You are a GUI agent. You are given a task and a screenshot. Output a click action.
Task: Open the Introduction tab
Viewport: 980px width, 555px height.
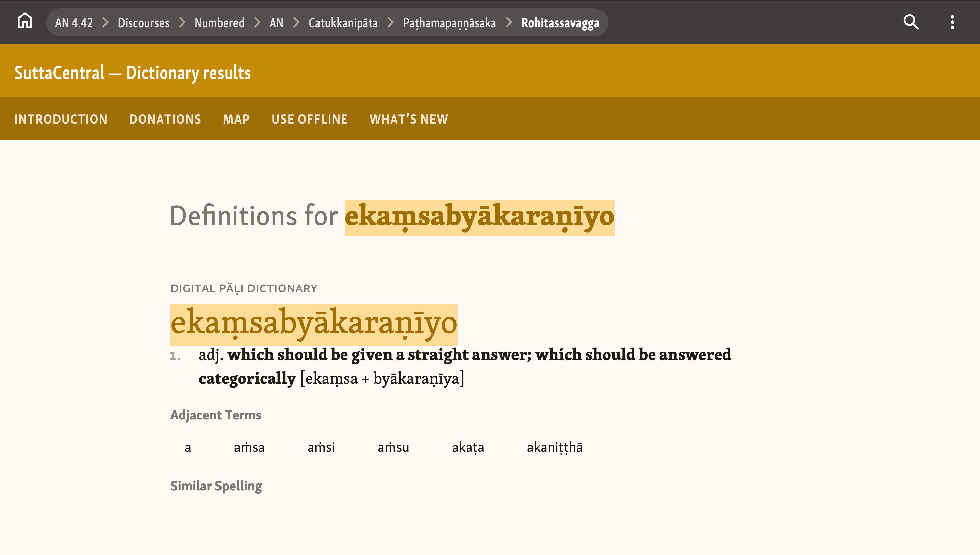61,119
